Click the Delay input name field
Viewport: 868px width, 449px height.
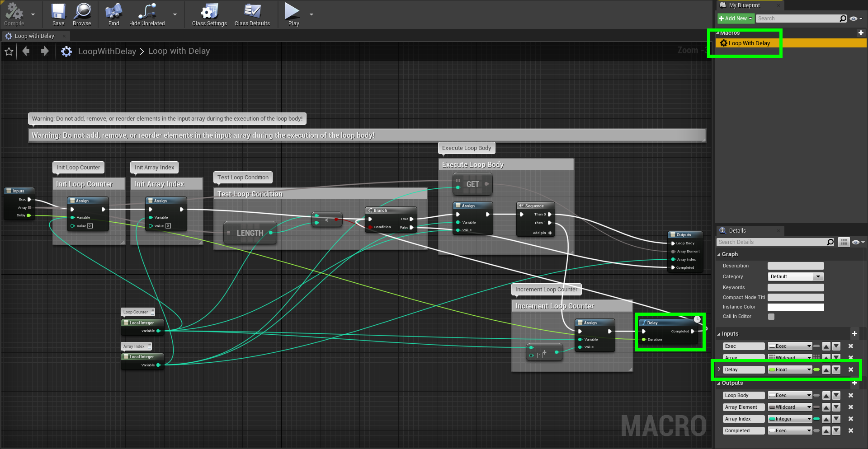tap(743, 369)
